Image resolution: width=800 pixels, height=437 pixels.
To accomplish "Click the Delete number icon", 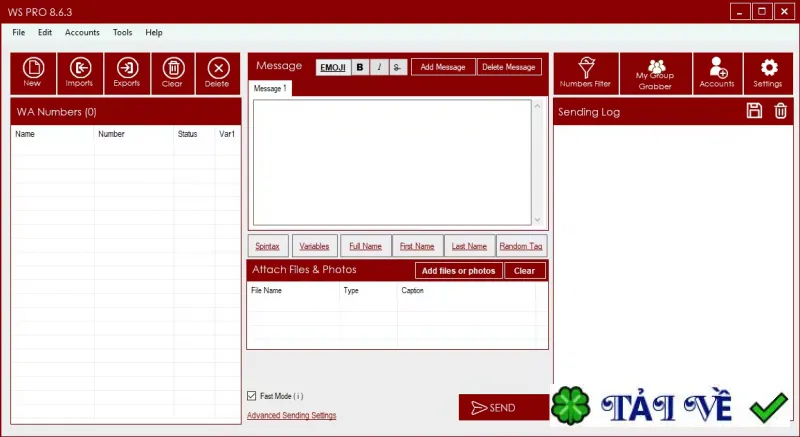I will (218, 73).
